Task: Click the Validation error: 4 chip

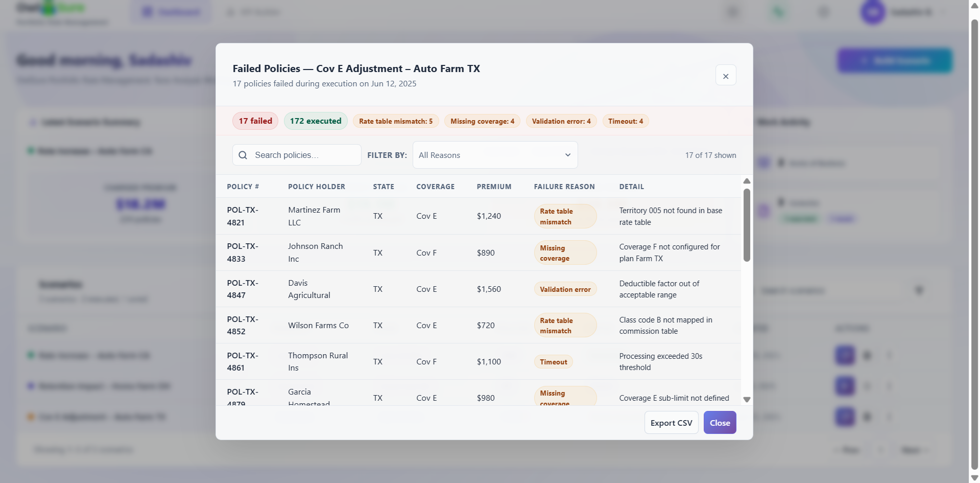Action: point(561,121)
